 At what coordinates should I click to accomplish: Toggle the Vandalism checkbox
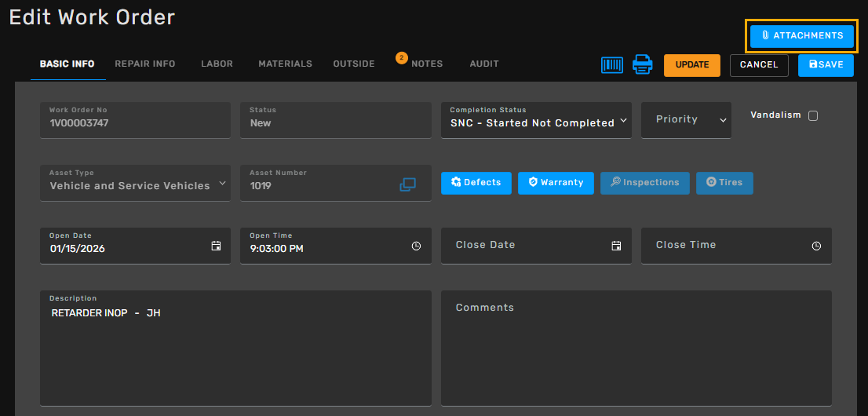pos(812,115)
